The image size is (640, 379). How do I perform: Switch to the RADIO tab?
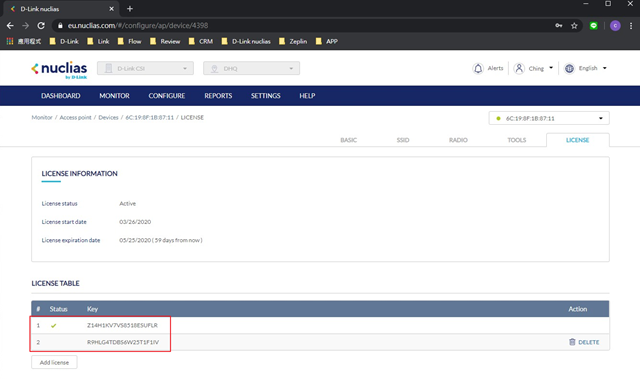pos(458,140)
